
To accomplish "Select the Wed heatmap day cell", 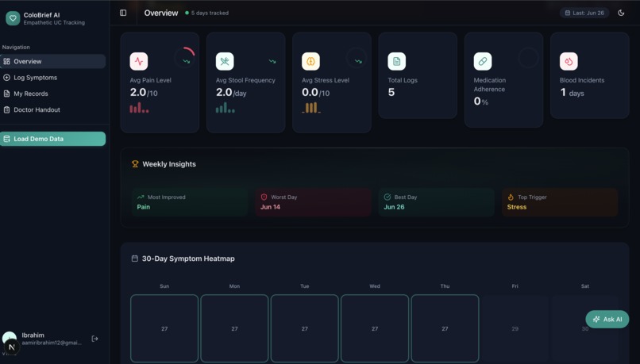I will [x=375, y=328].
